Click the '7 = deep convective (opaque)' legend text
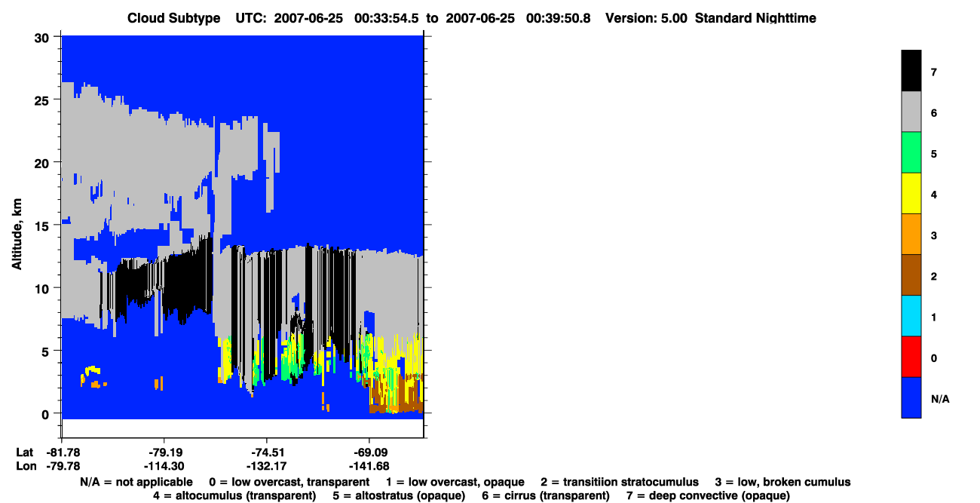 (x=708, y=495)
